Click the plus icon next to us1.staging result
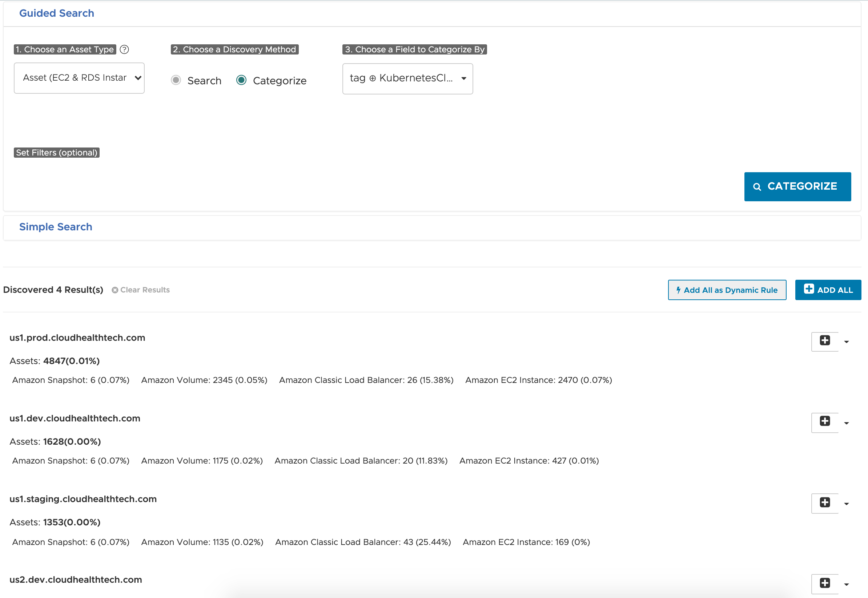Screen dimensions: 868x598 pyautogui.click(x=826, y=502)
